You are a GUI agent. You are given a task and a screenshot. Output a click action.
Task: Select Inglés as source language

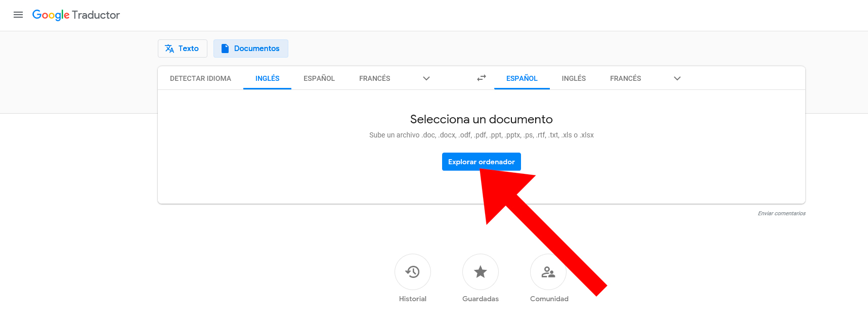coord(267,78)
